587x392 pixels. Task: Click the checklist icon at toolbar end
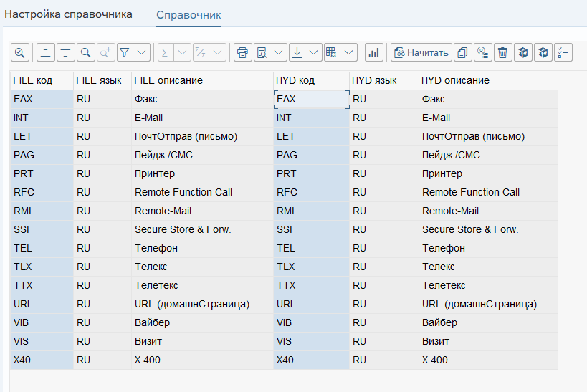coord(563,52)
